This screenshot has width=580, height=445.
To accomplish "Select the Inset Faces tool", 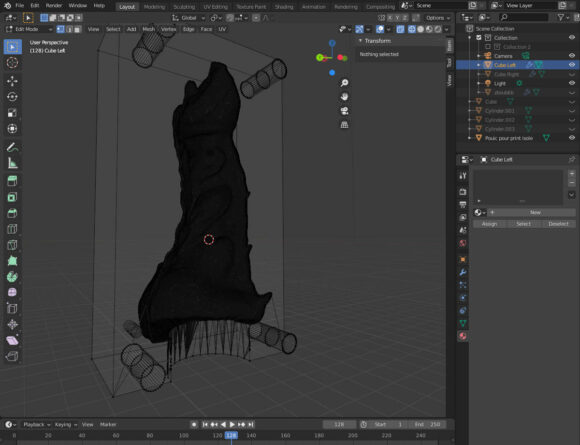I will coord(13,197).
